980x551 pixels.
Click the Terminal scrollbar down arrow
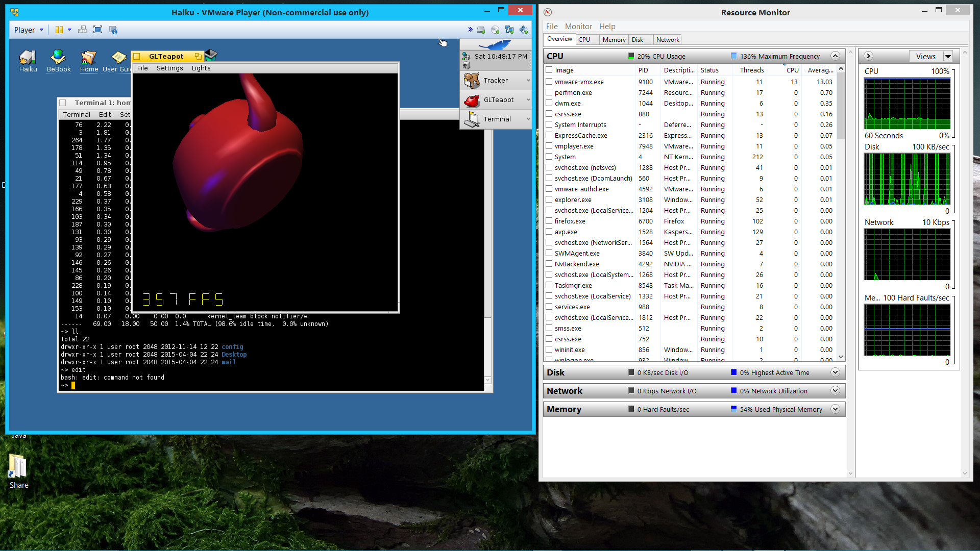point(487,380)
